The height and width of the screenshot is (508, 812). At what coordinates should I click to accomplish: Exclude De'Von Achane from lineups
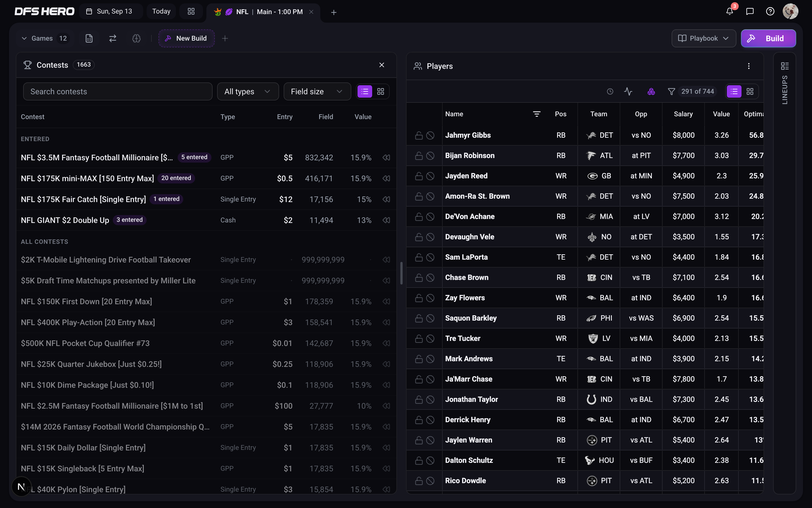[x=430, y=217]
